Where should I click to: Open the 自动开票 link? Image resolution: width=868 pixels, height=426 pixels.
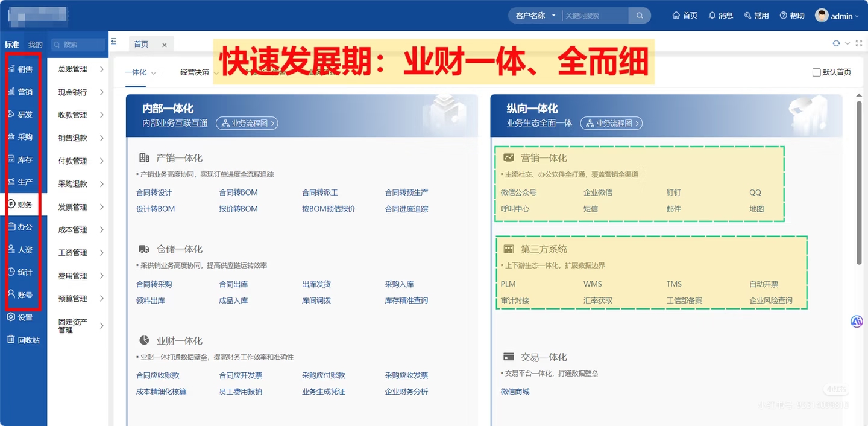click(764, 284)
